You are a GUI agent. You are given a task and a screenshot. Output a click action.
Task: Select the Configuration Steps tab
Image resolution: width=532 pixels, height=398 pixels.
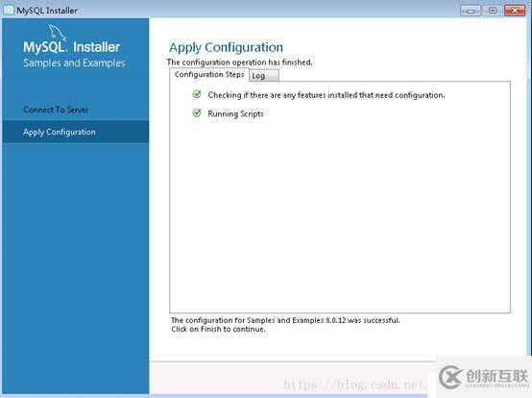point(209,74)
